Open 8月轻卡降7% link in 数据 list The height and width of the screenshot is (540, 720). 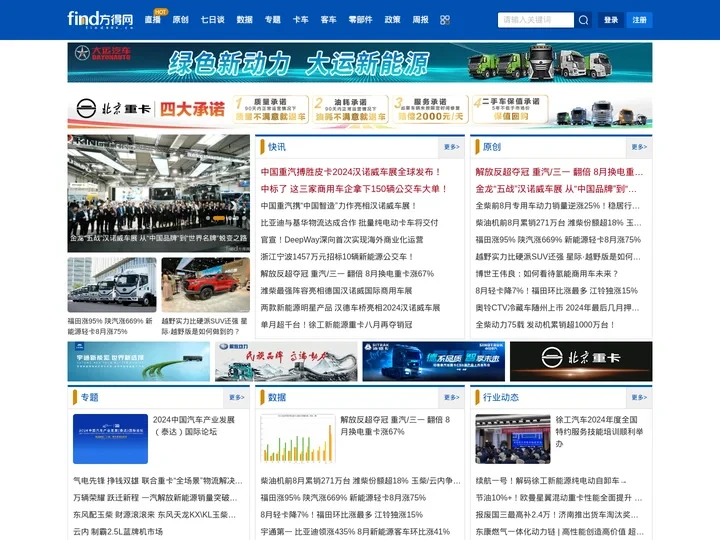point(342,515)
